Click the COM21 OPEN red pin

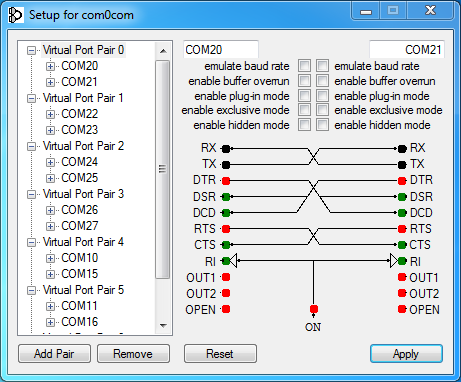click(x=402, y=309)
